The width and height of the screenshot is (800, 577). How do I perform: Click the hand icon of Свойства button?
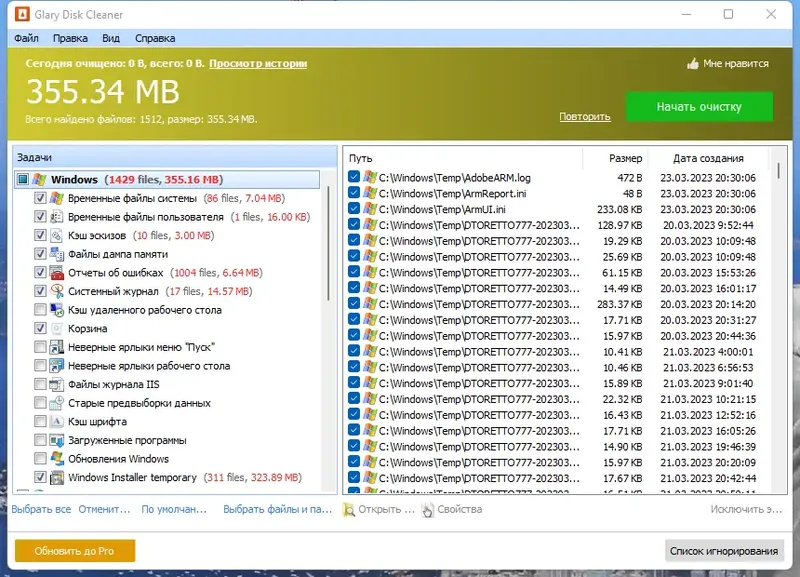428,510
